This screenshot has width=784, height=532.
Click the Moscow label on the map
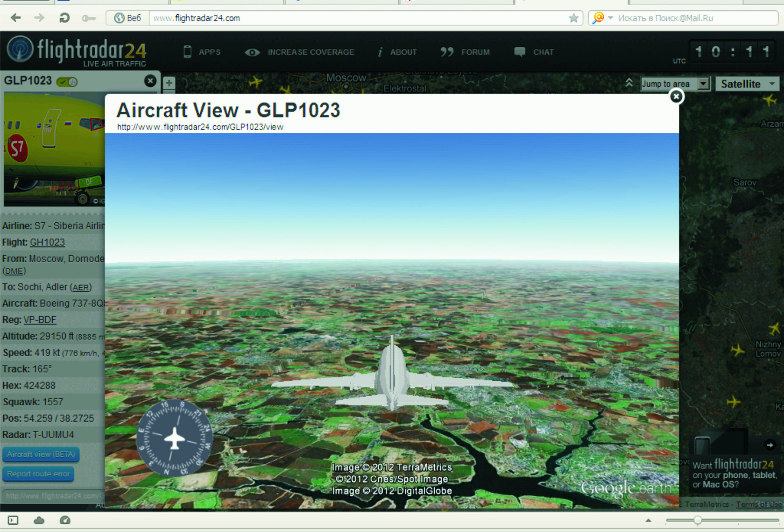tap(346, 78)
